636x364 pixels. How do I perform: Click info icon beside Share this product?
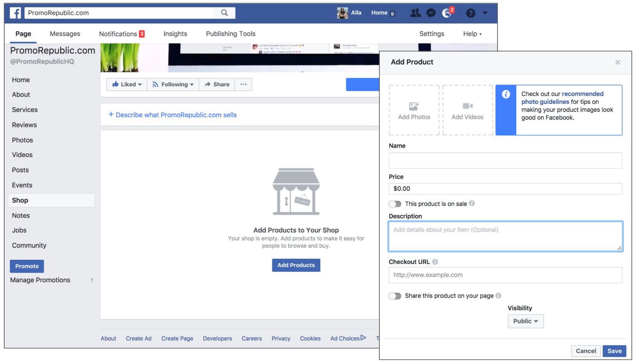click(x=498, y=295)
